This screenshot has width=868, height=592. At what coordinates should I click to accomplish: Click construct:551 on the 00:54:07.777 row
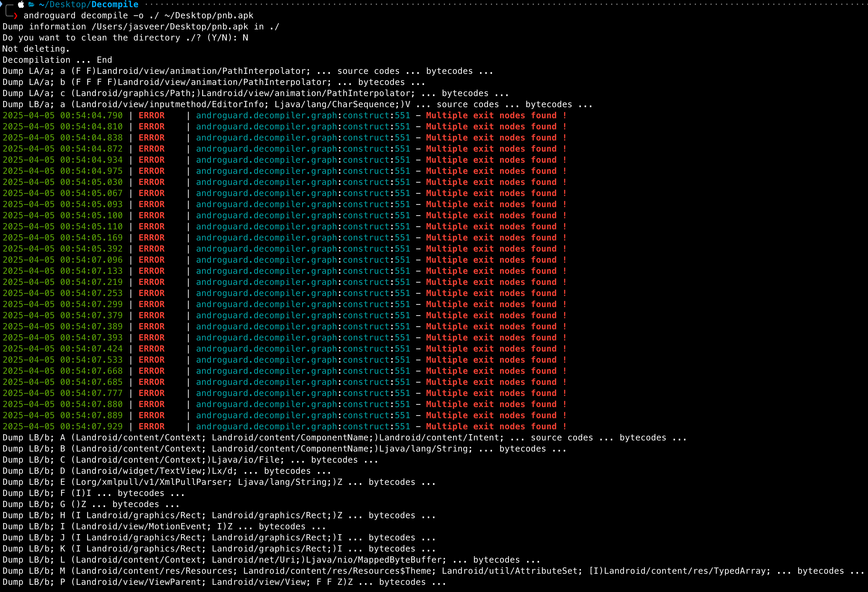click(376, 393)
